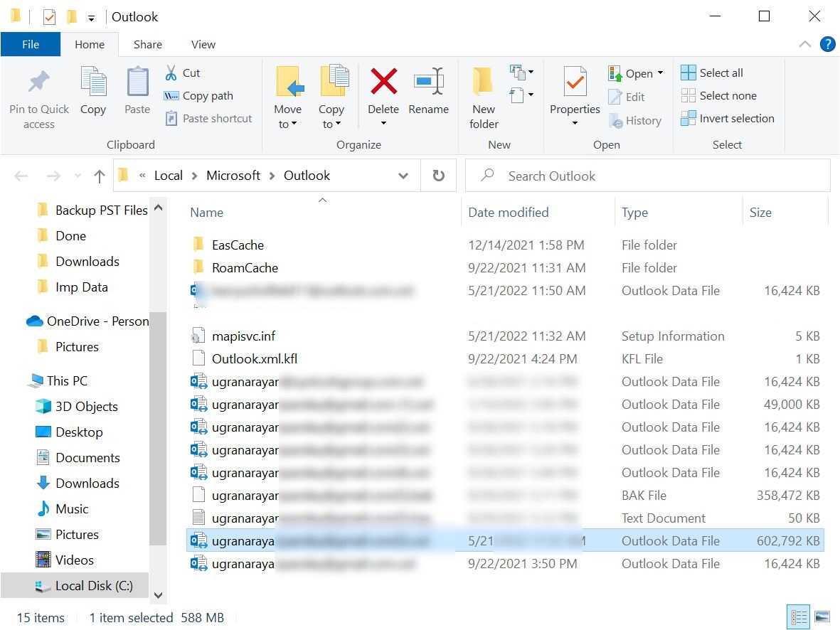Screen dimensions: 840x630
Task: Click History in the Open group
Action: pos(635,121)
